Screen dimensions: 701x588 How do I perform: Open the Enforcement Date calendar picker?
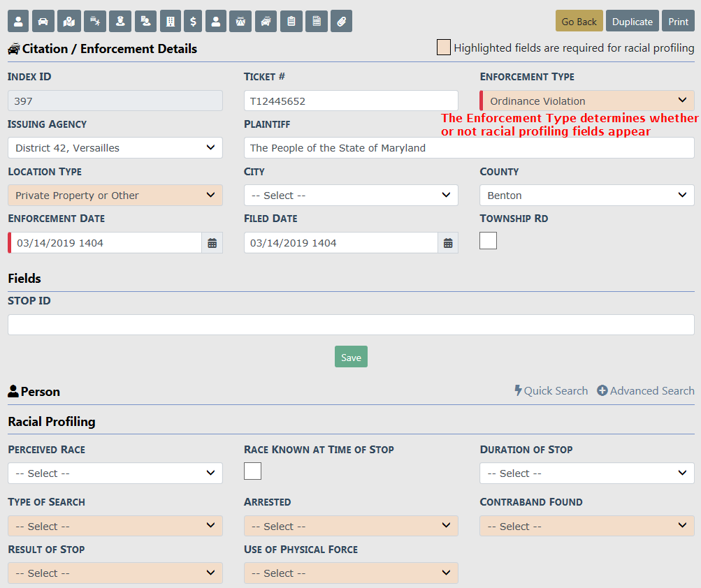point(212,243)
